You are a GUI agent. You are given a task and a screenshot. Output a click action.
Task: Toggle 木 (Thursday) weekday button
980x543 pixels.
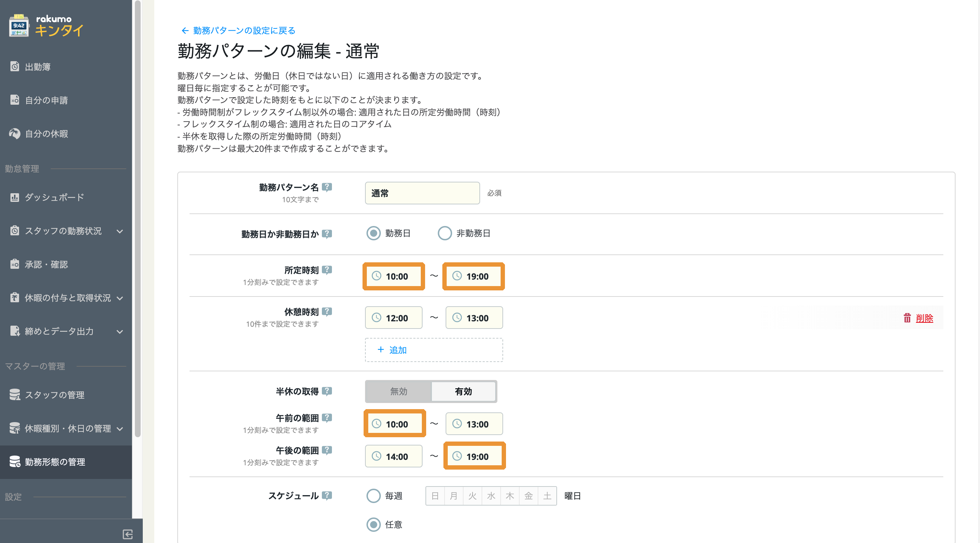tap(510, 496)
